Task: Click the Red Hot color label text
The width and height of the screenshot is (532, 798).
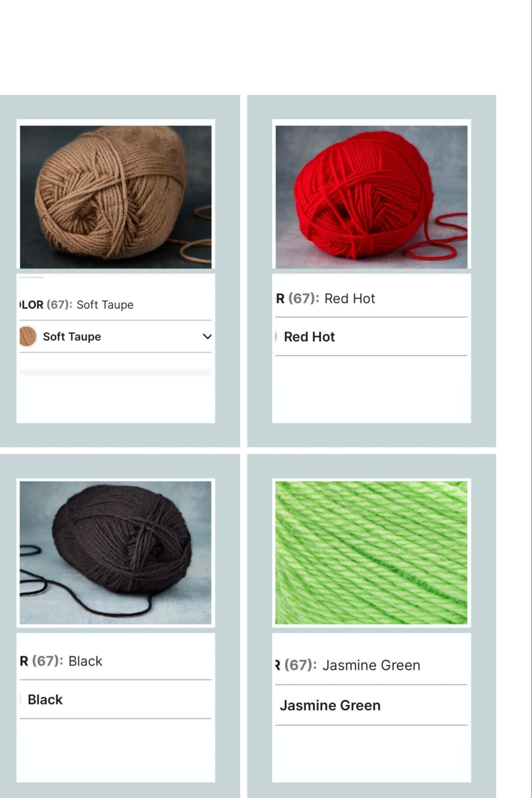Action: 350,299
